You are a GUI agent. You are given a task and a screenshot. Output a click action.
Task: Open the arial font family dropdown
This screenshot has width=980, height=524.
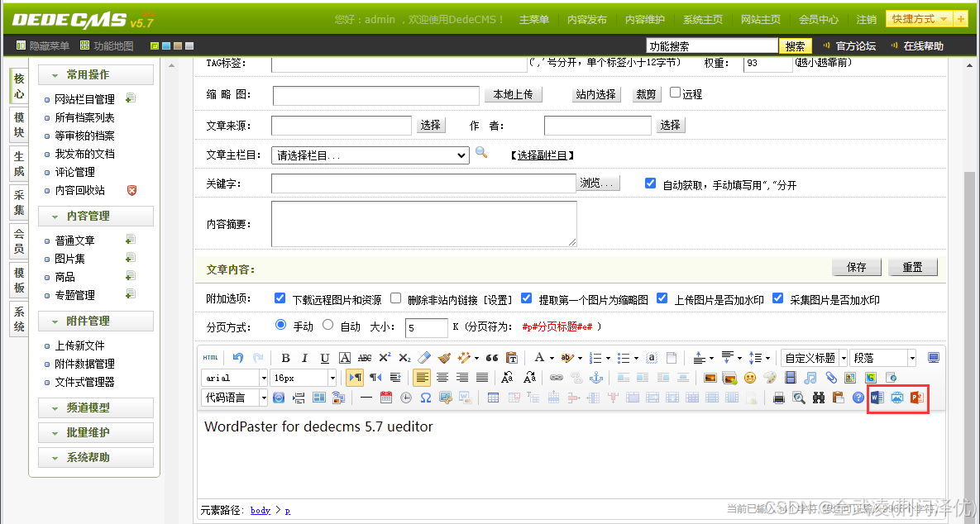coord(235,378)
